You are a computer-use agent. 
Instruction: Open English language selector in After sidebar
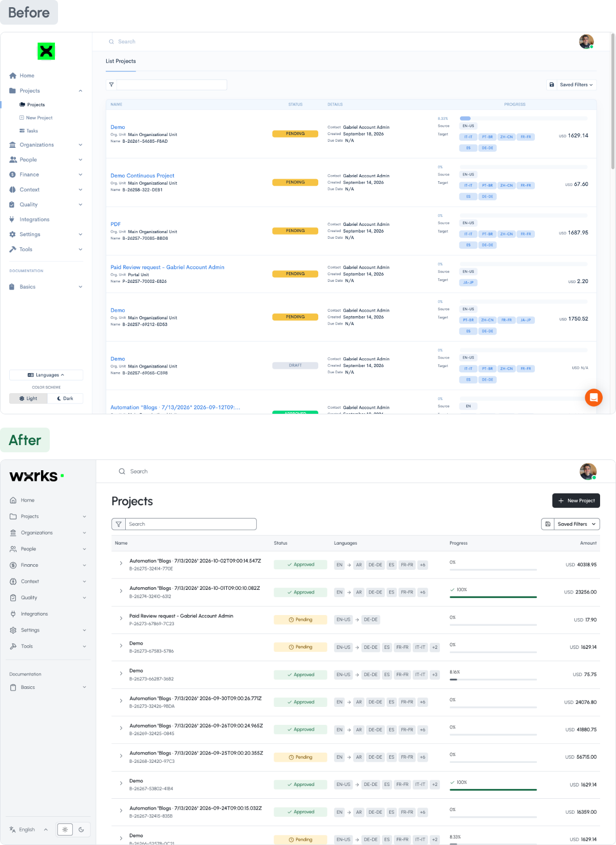pyautogui.click(x=28, y=830)
